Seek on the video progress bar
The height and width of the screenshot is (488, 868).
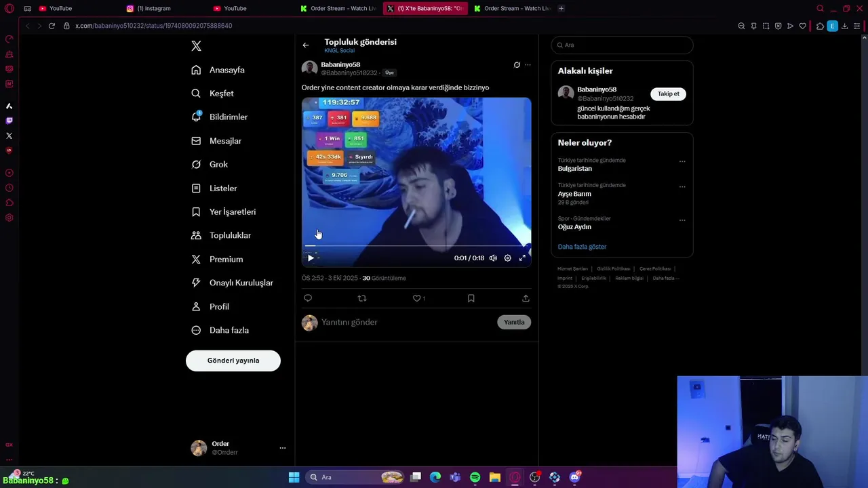416,246
